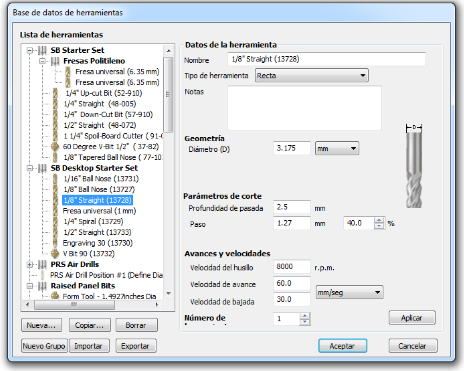Collapse the Raised Panel Bits group
This screenshot has width=464, height=371.
[30, 286]
